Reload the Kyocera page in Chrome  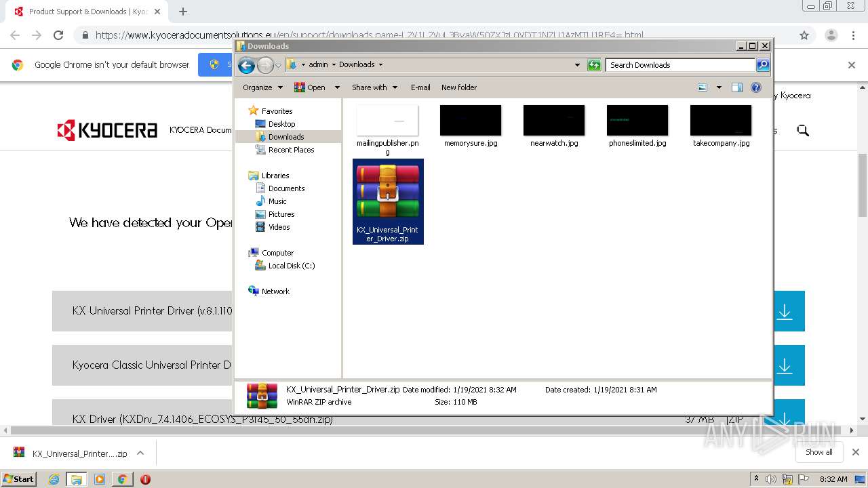pos(58,35)
